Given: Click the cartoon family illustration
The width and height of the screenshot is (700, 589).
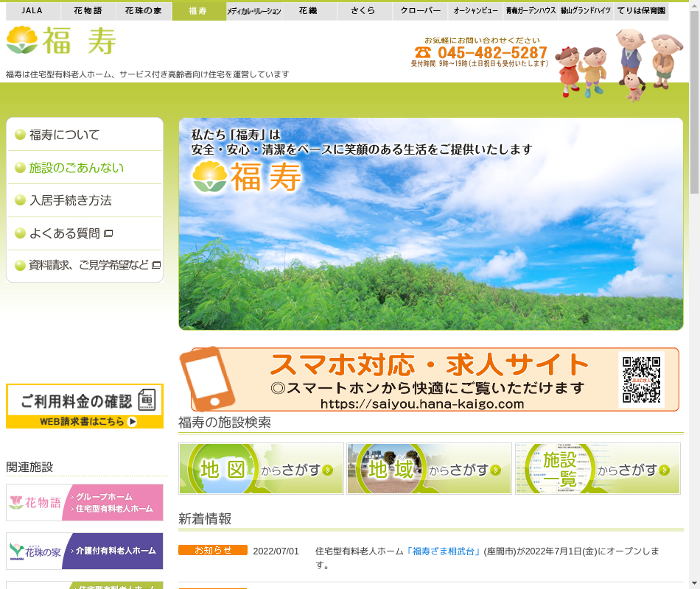Looking at the screenshot, I should [619, 64].
